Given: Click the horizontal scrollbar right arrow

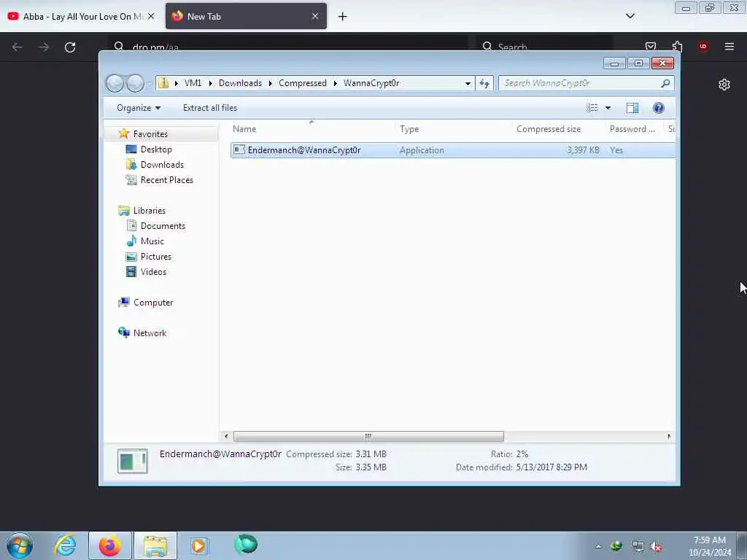Looking at the screenshot, I should (x=669, y=436).
